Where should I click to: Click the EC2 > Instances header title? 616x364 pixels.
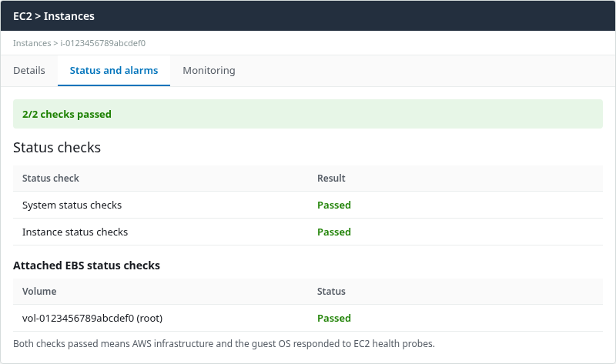(x=54, y=16)
